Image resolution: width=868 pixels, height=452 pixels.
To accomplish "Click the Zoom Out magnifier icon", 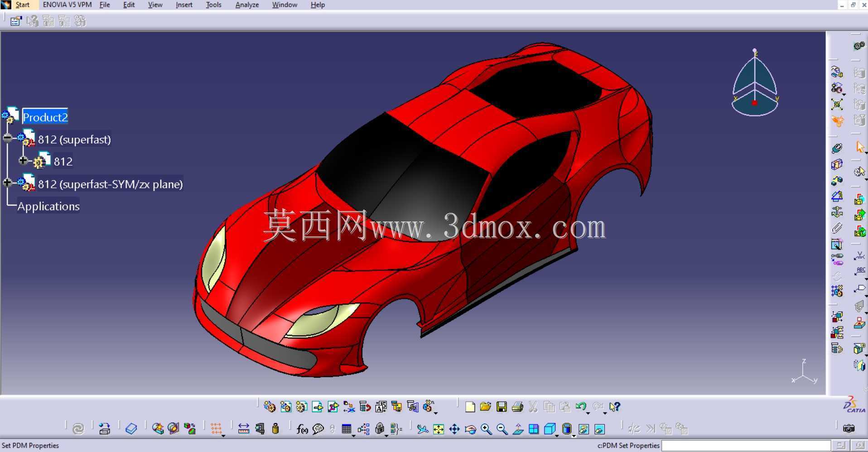I will [502, 429].
